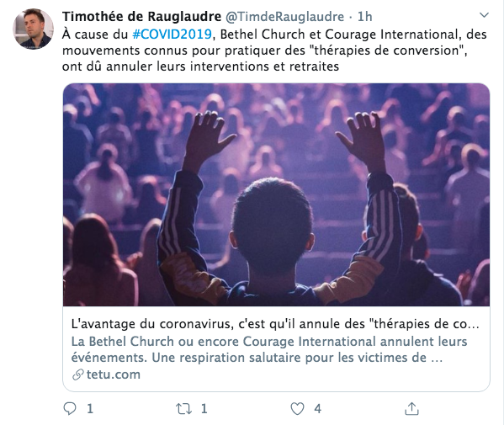Click the article headline "L'avantage du coronavirus"
The image size is (504, 425).
click(275, 324)
